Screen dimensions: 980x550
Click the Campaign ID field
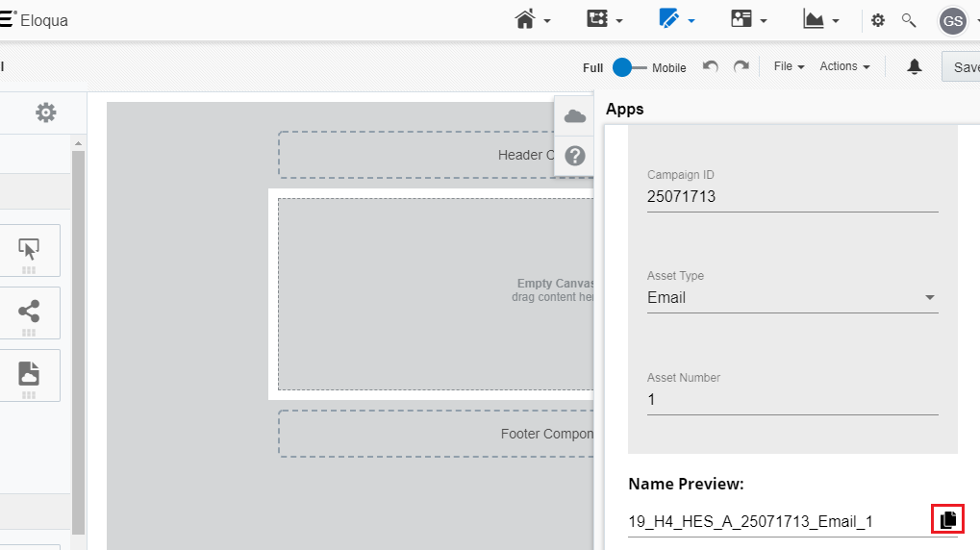(792, 197)
